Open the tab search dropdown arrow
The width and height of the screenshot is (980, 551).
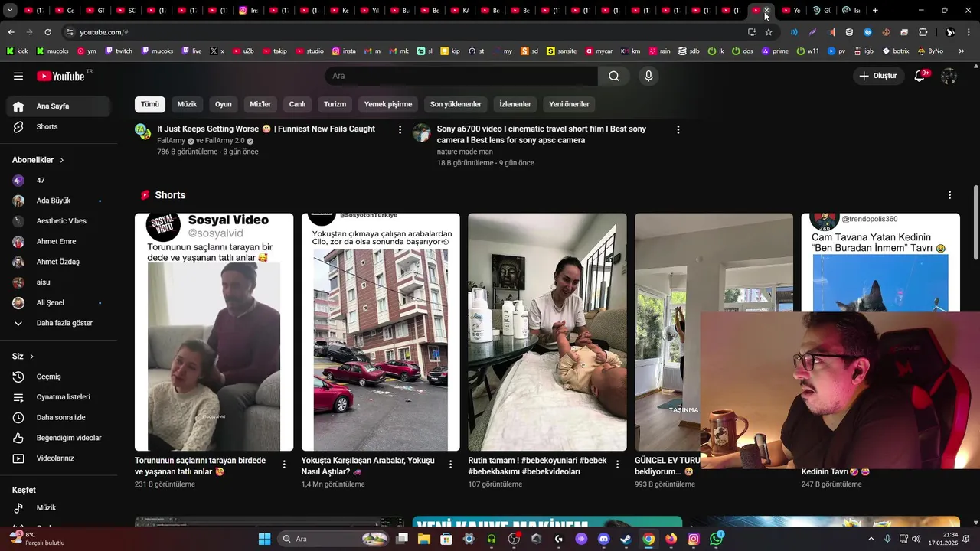pos(10,11)
